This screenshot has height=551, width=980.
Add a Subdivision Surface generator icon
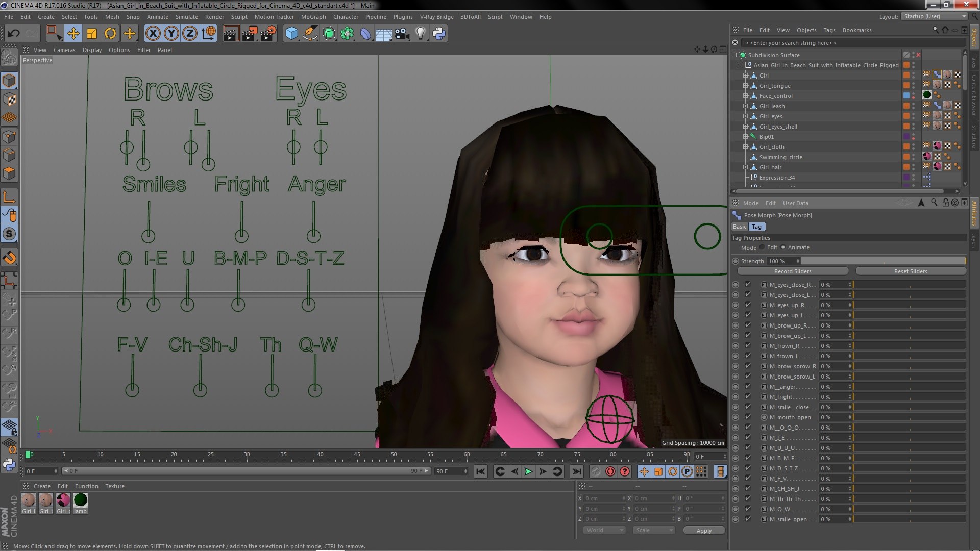(x=329, y=34)
